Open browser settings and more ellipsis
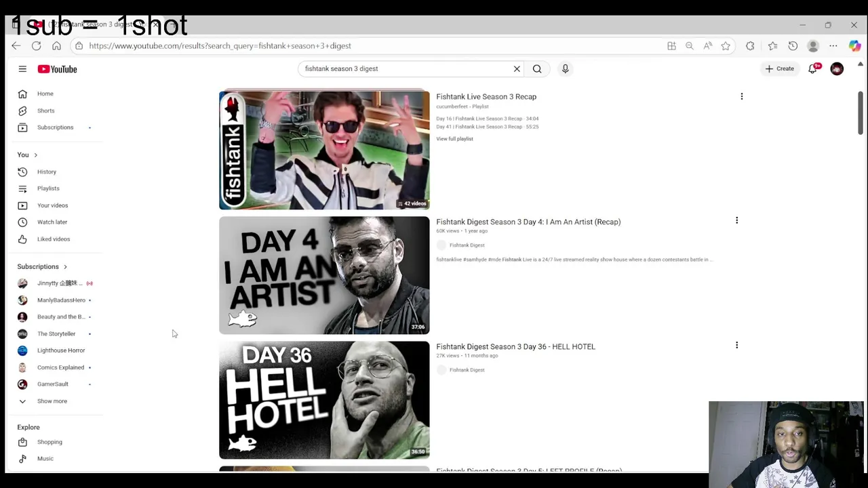This screenshot has width=868, height=488. (833, 45)
